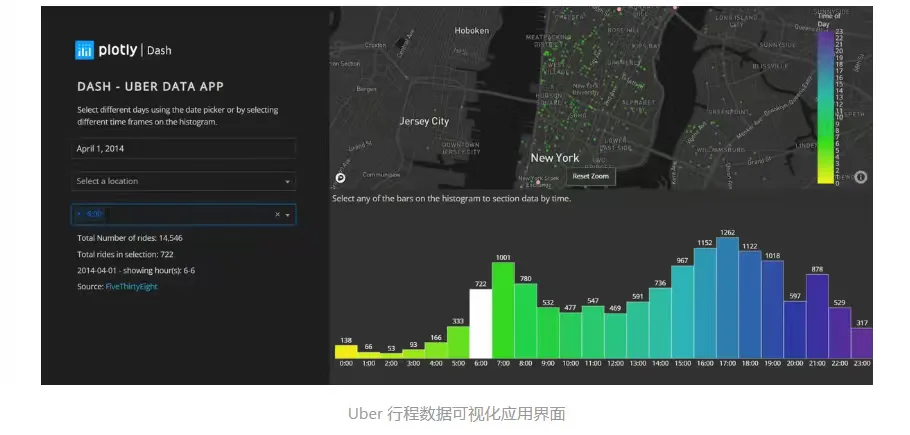Open the Select a location dropdown
The width and height of the screenshot is (910, 435).
tap(183, 181)
